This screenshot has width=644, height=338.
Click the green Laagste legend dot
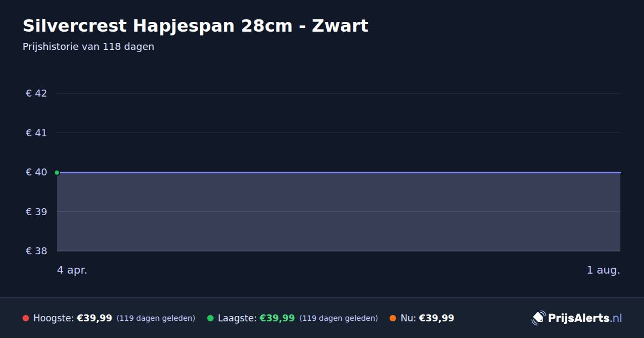(210, 318)
